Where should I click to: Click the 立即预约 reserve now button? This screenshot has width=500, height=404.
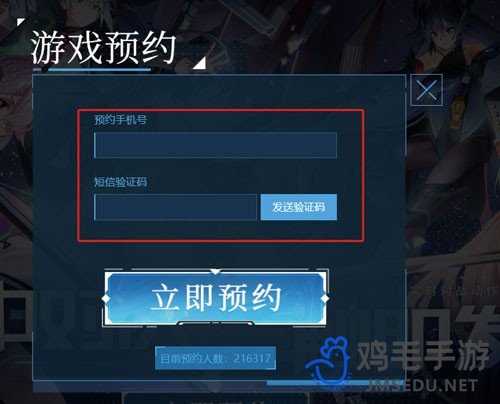[215, 298]
